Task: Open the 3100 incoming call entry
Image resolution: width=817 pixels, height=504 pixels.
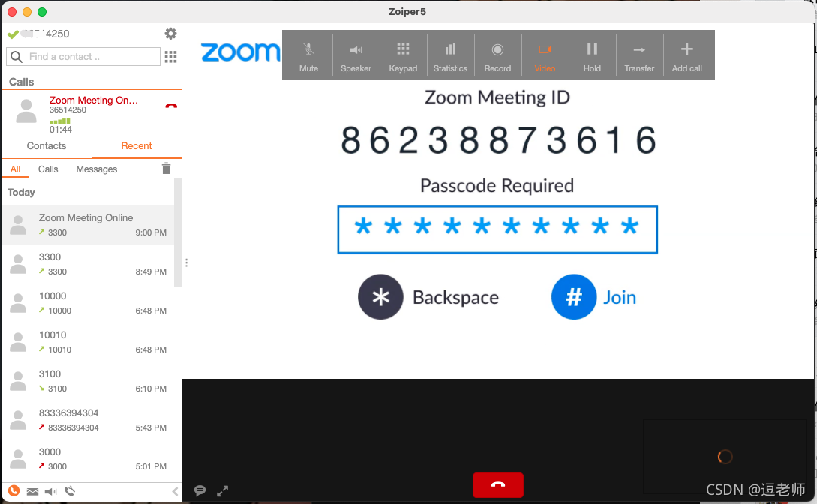Action: pyautogui.click(x=89, y=381)
